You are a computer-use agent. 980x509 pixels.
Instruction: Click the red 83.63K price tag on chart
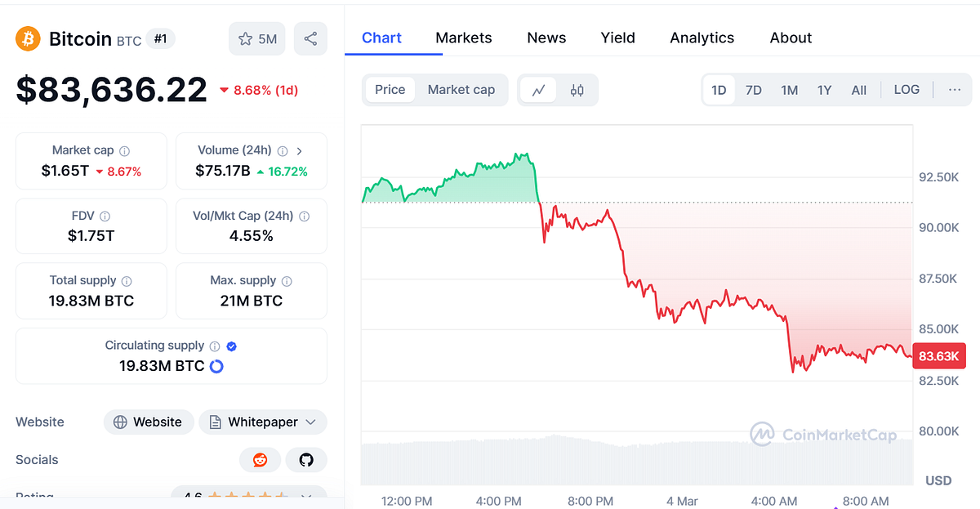click(x=938, y=356)
